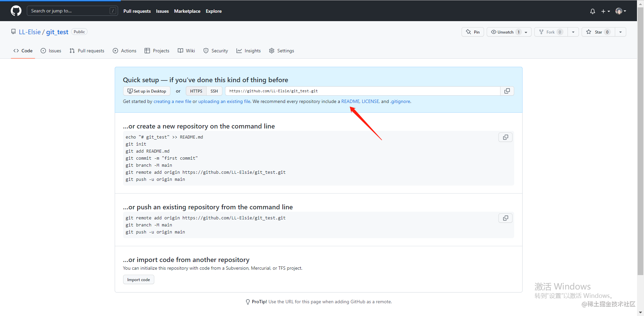The image size is (644, 316).
Task: Pin this repository
Action: [473, 32]
